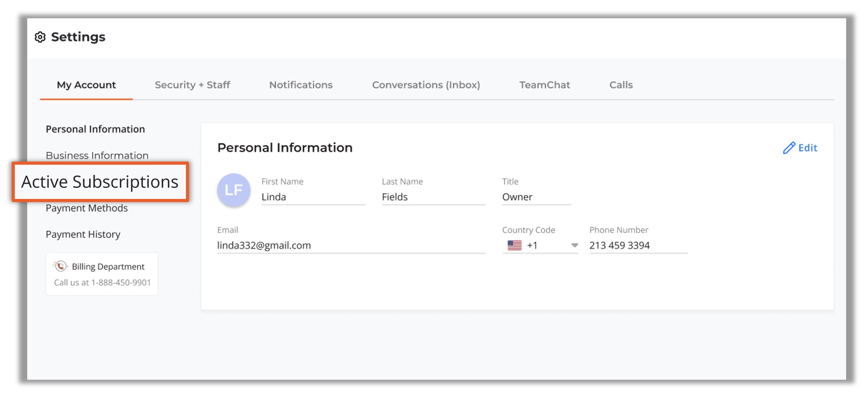Open Payment Methods section

[87, 208]
